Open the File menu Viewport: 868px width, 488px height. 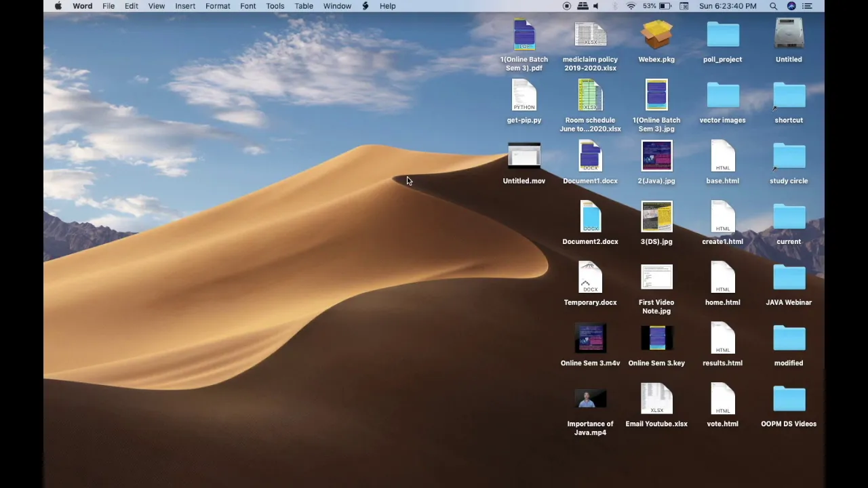108,6
